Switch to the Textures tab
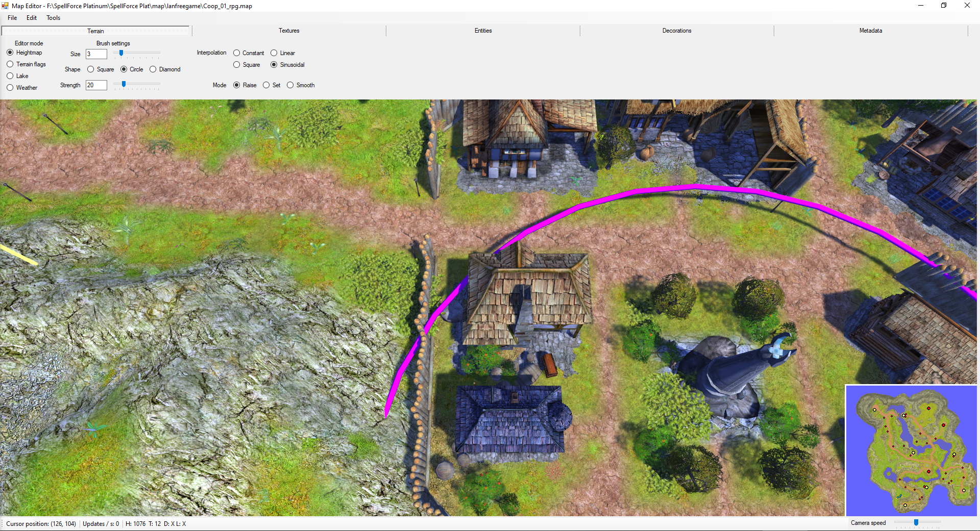Image resolution: width=980 pixels, height=531 pixels. coord(289,31)
